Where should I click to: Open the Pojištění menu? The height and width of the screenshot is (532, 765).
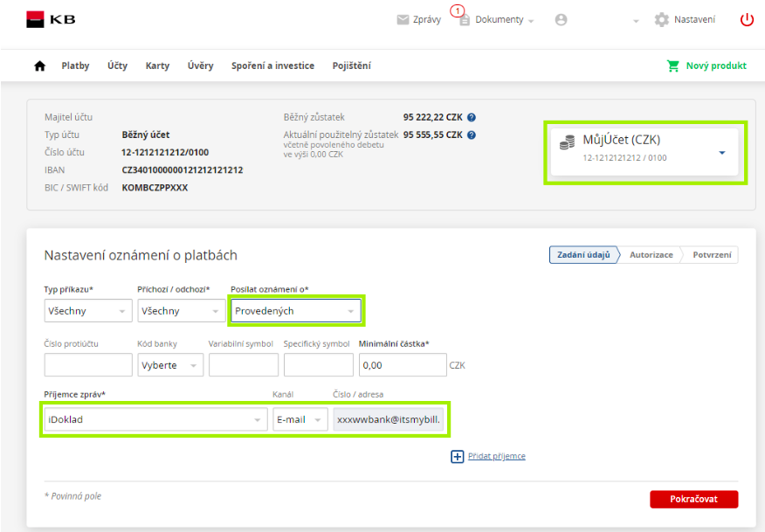click(352, 66)
